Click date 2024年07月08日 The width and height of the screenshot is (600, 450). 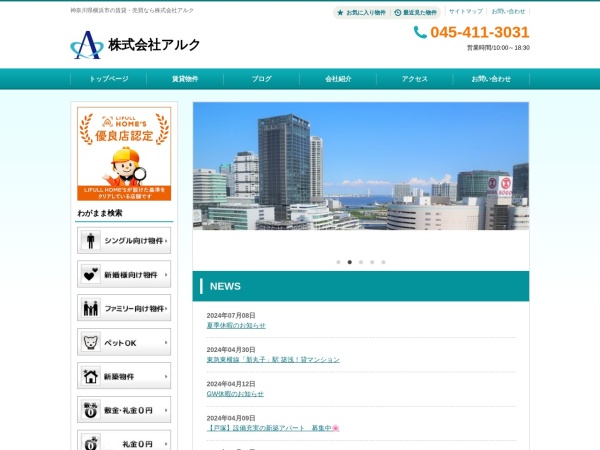point(231,315)
